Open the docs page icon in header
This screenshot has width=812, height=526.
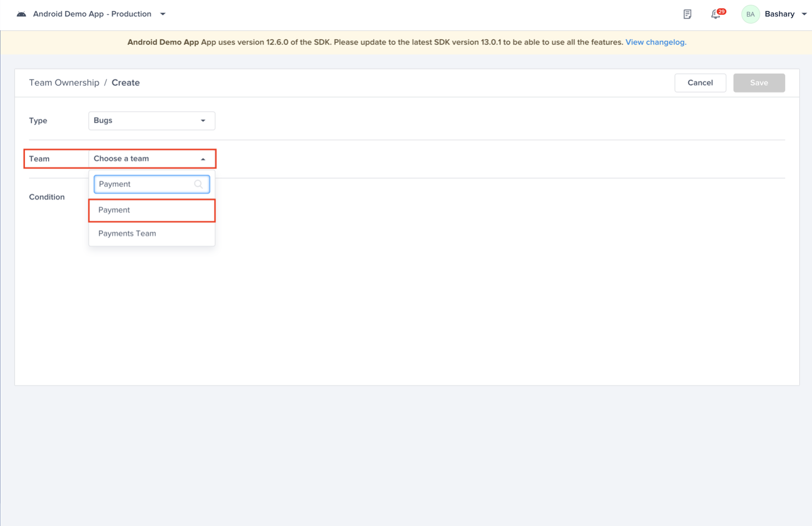pyautogui.click(x=687, y=14)
